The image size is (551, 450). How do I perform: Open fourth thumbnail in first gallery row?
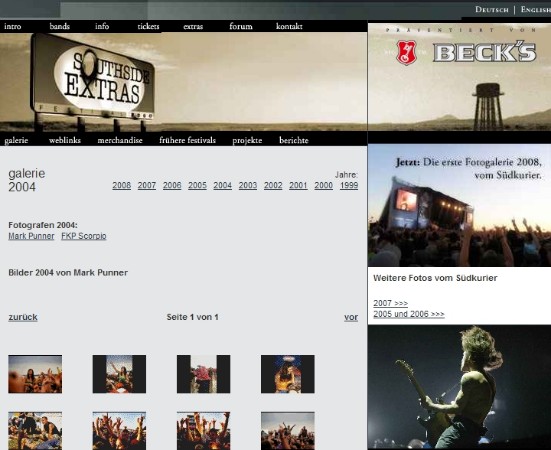(288, 374)
